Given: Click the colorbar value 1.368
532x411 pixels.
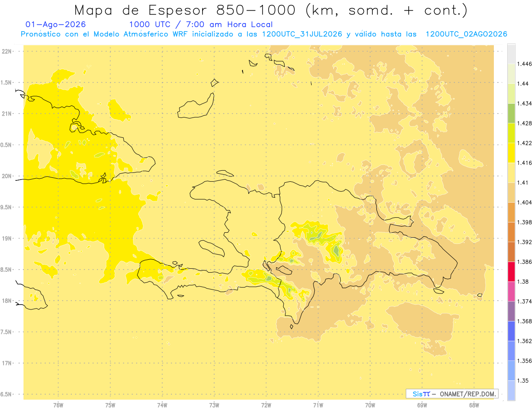Looking at the screenshot, I should pos(525,321).
